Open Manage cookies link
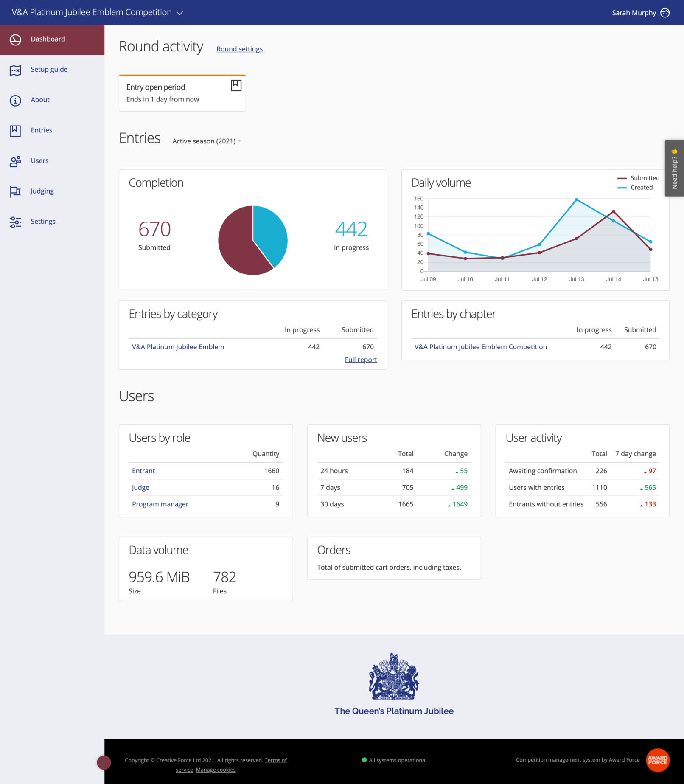Viewport: 684px width, 784px height. [x=216, y=770]
